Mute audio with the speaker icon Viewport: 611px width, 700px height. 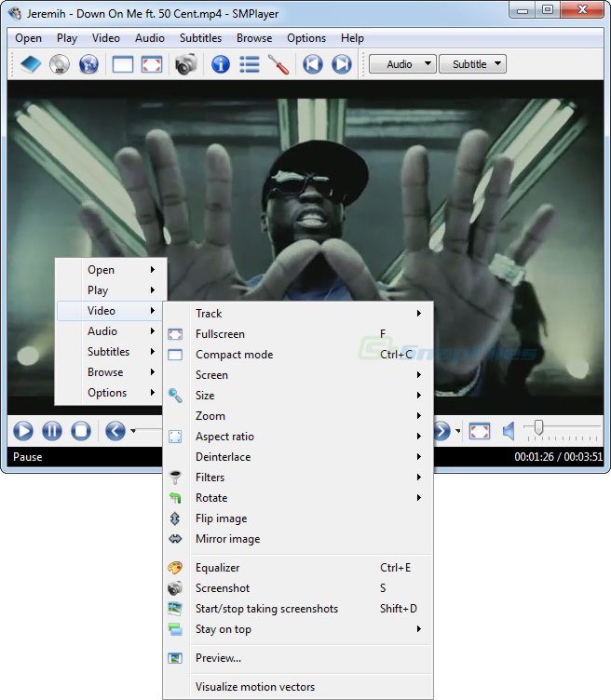509,431
